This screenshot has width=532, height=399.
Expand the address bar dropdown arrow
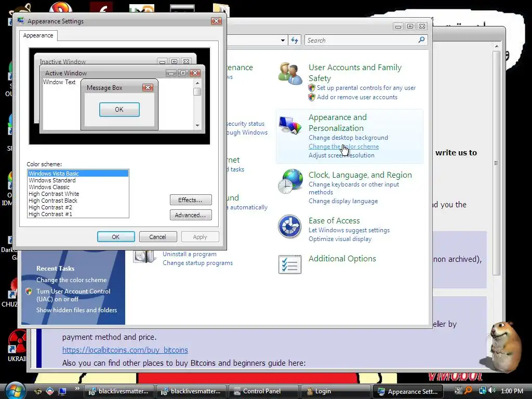click(283, 41)
